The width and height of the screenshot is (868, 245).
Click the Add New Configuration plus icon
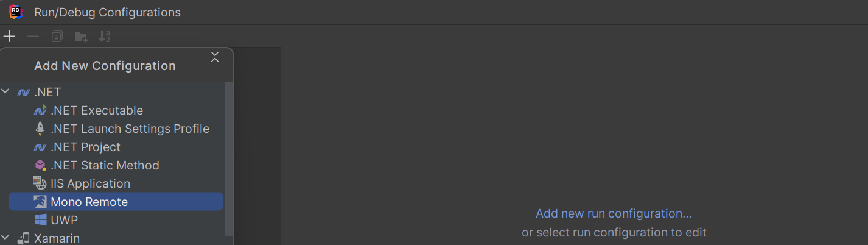coord(9,37)
